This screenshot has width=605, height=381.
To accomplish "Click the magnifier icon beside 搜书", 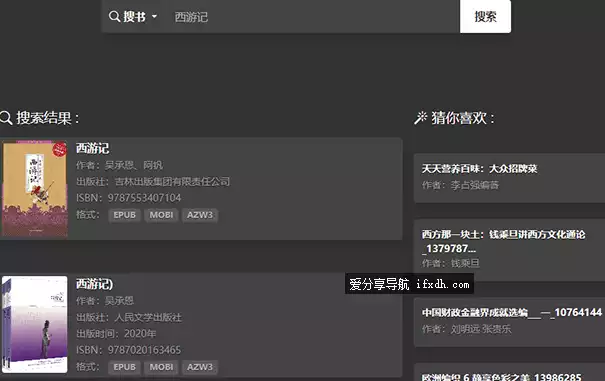I will click(x=114, y=17).
